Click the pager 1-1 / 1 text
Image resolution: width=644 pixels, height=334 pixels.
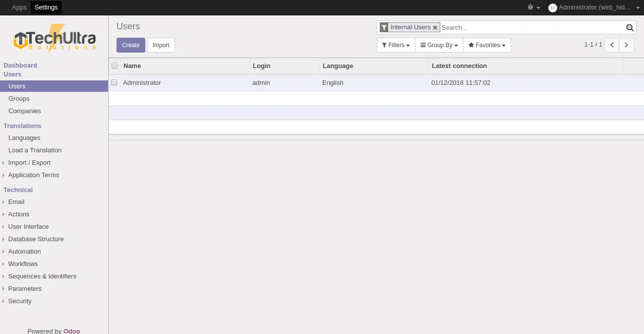coord(593,45)
